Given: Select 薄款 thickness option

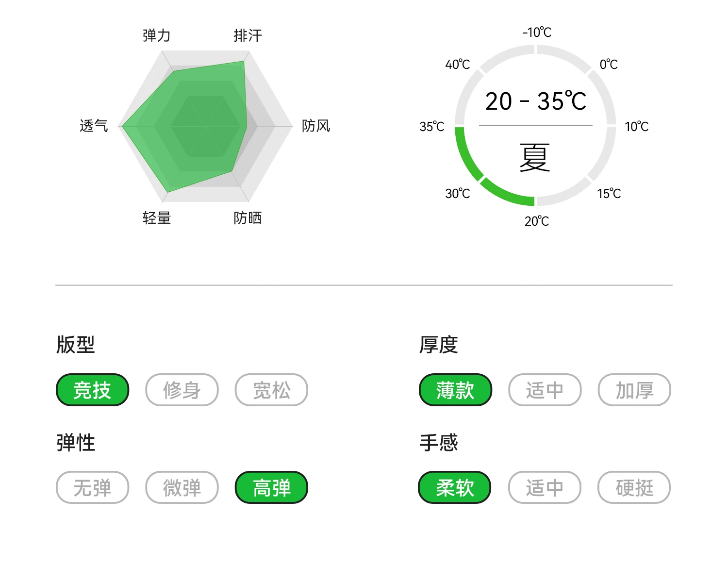Looking at the screenshot, I should click(x=455, y=390).
